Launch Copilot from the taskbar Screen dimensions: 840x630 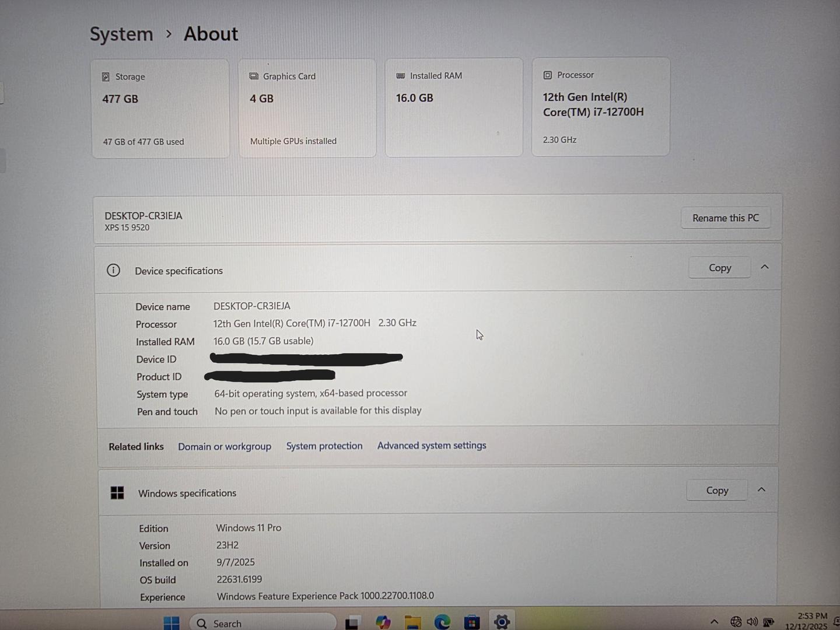pos(383,622)
